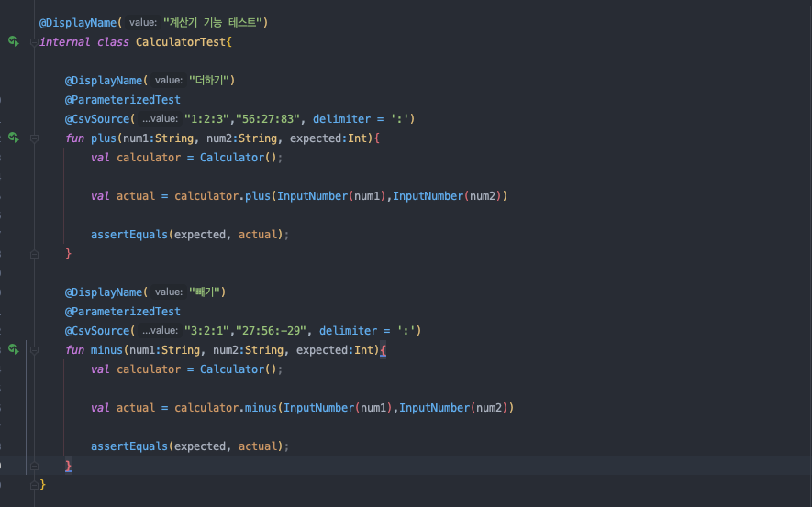Click the "계산기 기능 테스트" display name string
Viewport: 812px width, 507px height.
pos(214,22)
